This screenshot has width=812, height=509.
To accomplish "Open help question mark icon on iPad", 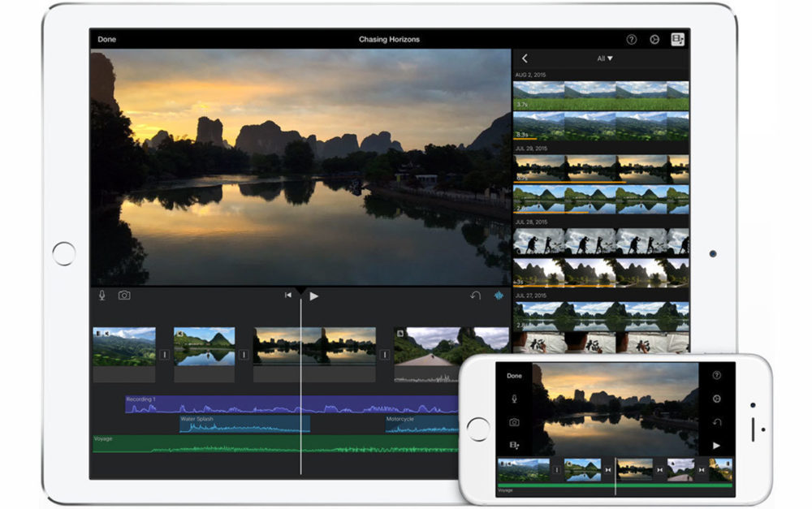I will pyautogui.click(x=631, y=39).
